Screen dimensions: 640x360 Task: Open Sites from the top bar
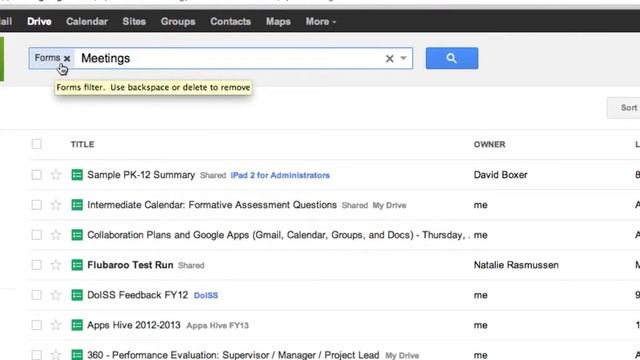pyautogui.click(x=134, y=21)
